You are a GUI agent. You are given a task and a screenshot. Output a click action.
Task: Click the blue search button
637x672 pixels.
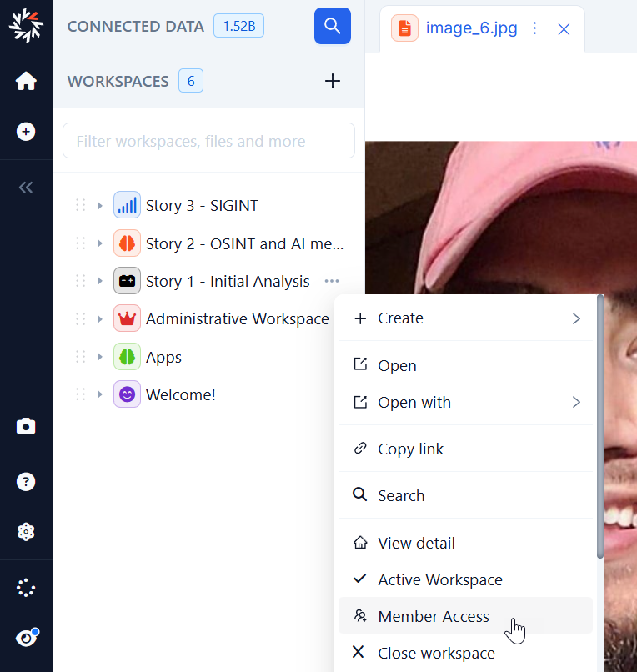[x=332, y=26]
